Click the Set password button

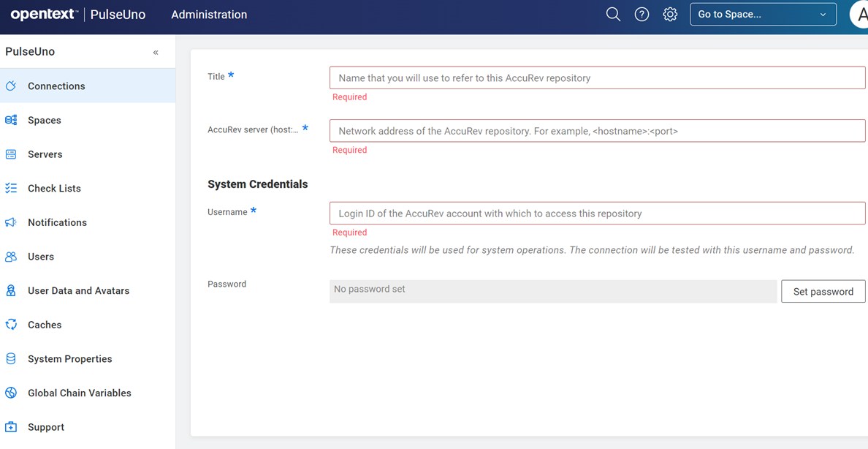click(823, 292)
